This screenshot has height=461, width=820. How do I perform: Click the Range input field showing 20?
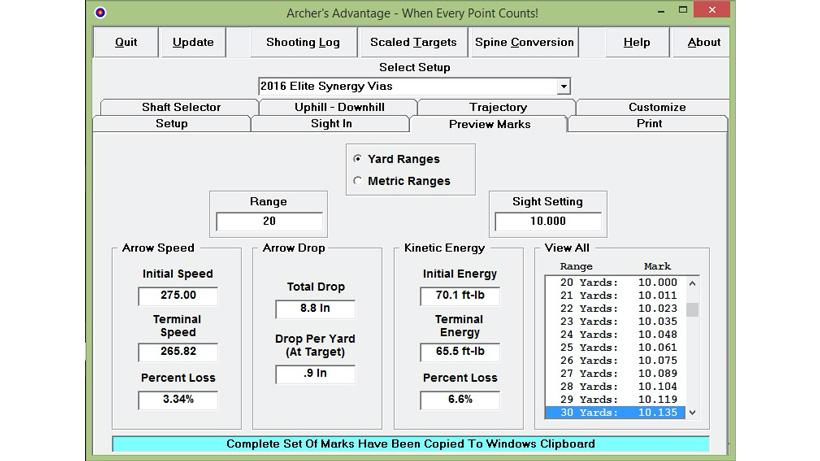tap(269, 221)
